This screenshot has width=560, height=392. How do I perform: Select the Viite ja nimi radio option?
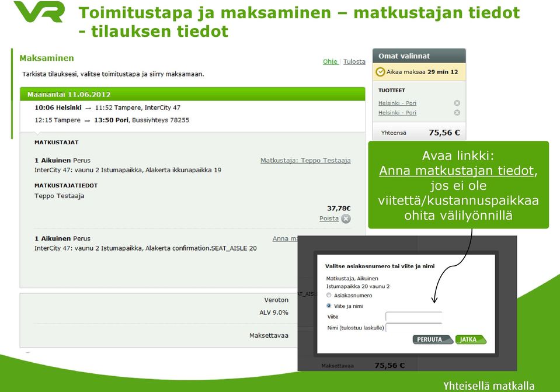click(329, 306)
